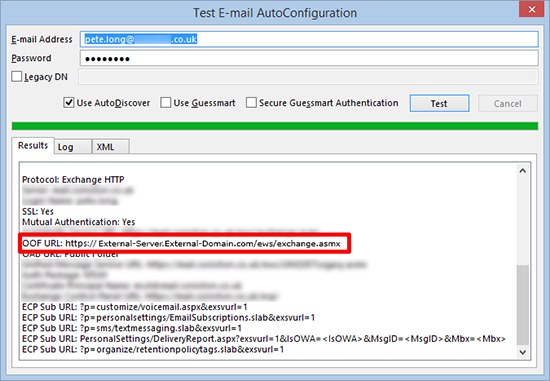550x381 pixels.
Task: Close the Test E-mail AutoConfiguration window
Action: click(x=531, y=9)
